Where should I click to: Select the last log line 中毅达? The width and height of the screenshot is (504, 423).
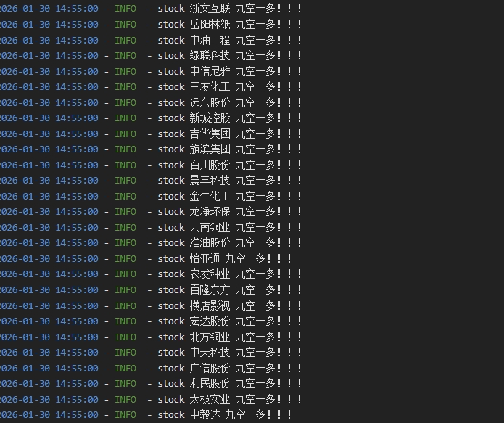(146, 414)
